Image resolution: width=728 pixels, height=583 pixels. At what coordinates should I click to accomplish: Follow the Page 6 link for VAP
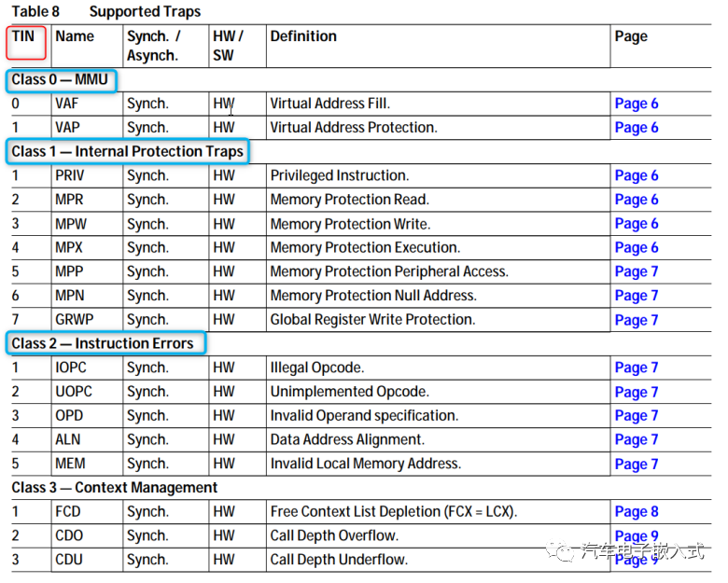(636, 128)
